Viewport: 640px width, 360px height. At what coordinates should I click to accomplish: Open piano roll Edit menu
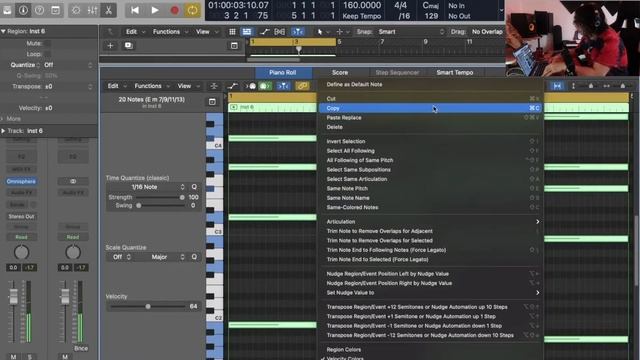pyautogui.click(x=116, y=86)
